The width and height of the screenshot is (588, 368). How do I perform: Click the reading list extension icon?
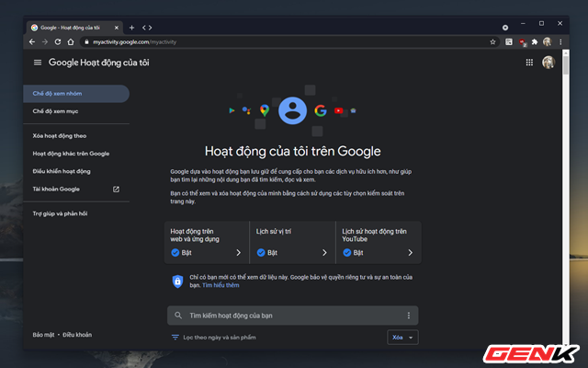tap(508, 42)
